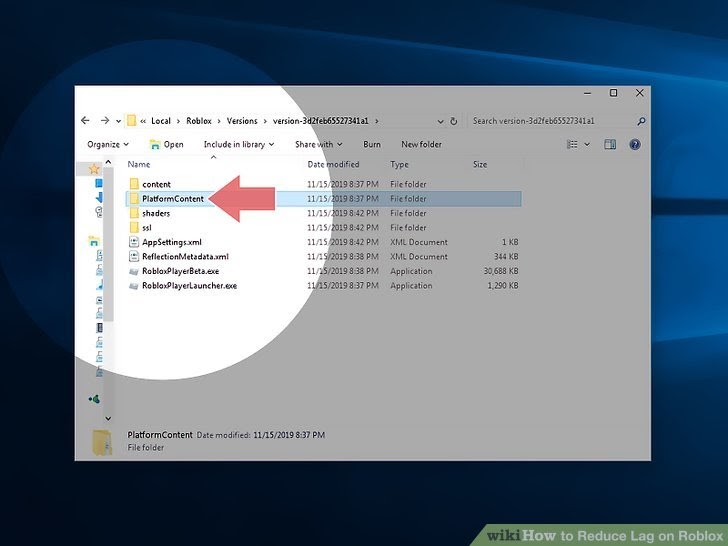Click the RobloxPlayerLauncher.exe application icon

[x=134, y=286]
